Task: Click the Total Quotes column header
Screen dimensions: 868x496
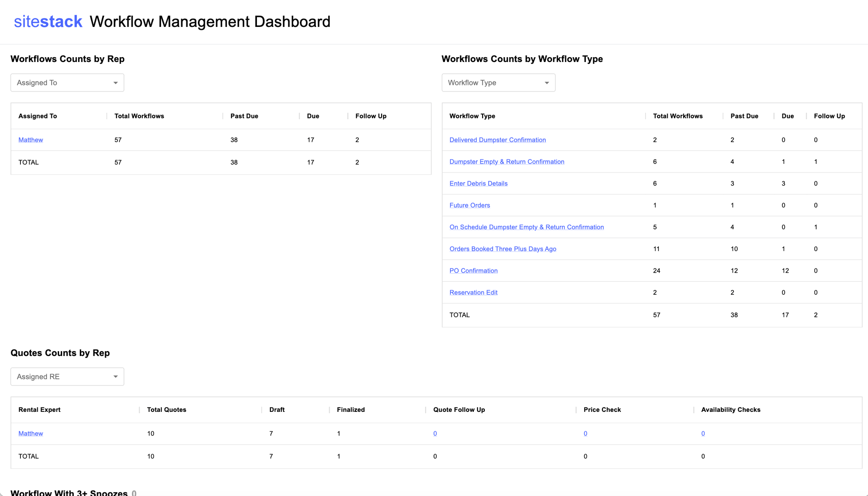Action: [166, 410]
